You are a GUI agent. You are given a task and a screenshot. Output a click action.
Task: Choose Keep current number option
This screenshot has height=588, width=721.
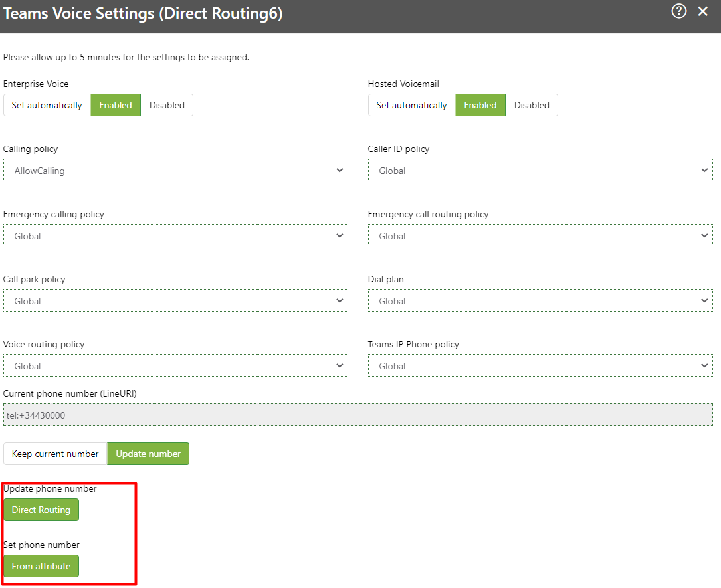[55, 454]
